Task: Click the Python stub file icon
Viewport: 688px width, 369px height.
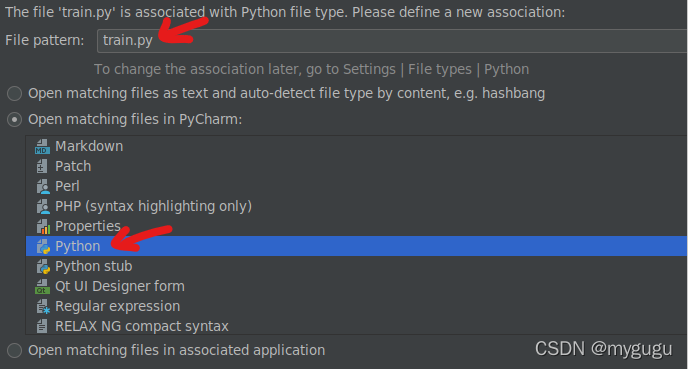Action: [43, 266]
